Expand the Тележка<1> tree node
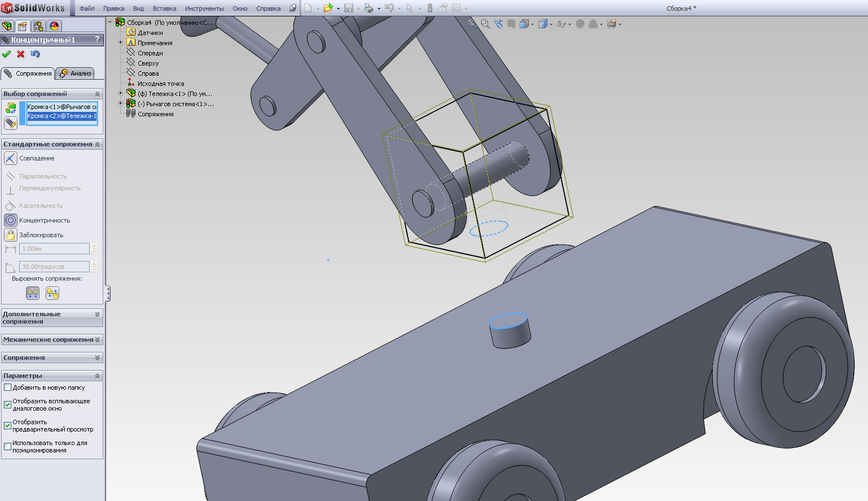The height and width of the screenshot is (501, 868). pos(120,93)
